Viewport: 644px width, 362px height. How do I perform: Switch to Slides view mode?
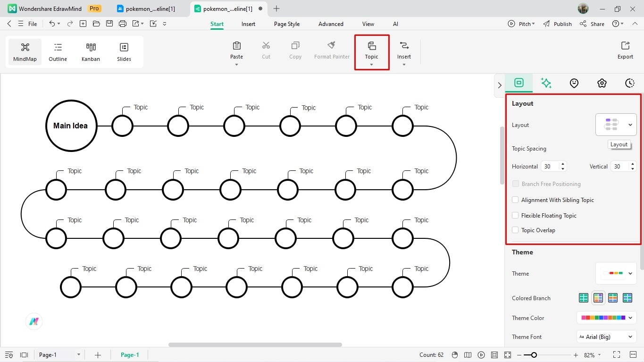(x=124, y=52)
